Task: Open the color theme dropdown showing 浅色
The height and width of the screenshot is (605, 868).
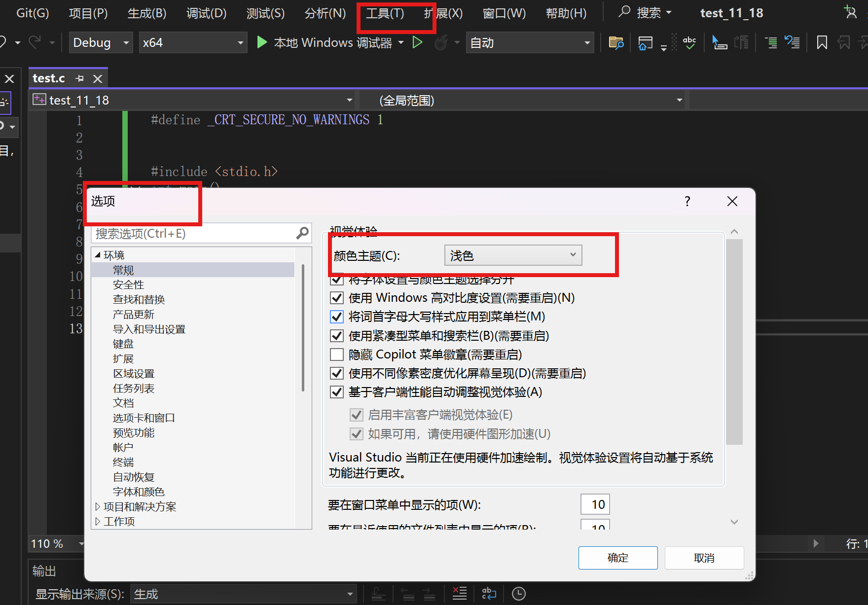Action: click(513, 255)
